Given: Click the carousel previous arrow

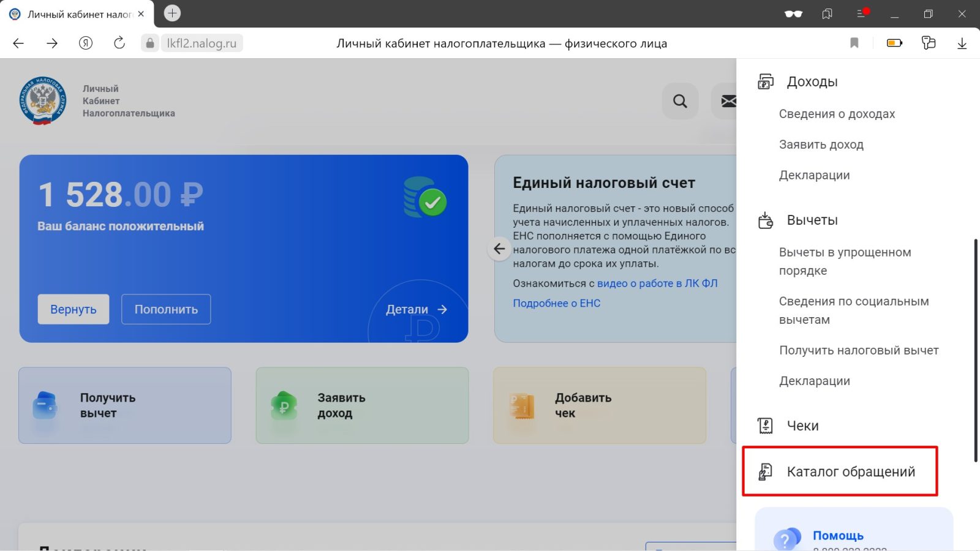Looking at the screenshot, I should [499, 249].
